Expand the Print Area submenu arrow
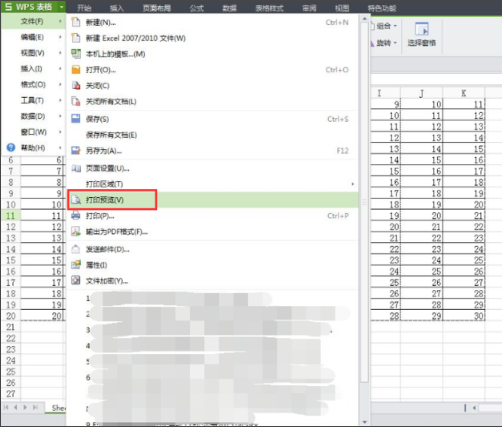The width and height of the screenshot is (502, 427). point(353,184)
